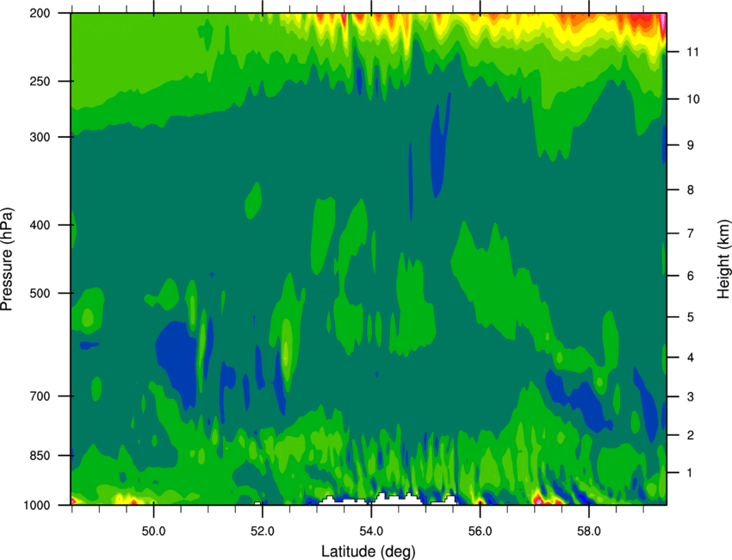The image size is (732, 560).
Task: Click the 9 km height label
Action: (x=691, y=146)
